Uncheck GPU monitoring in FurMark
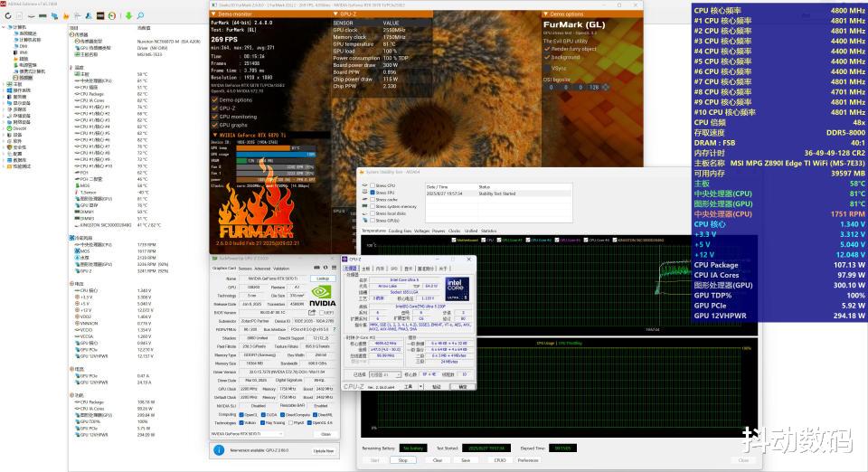 click(215, 117)
